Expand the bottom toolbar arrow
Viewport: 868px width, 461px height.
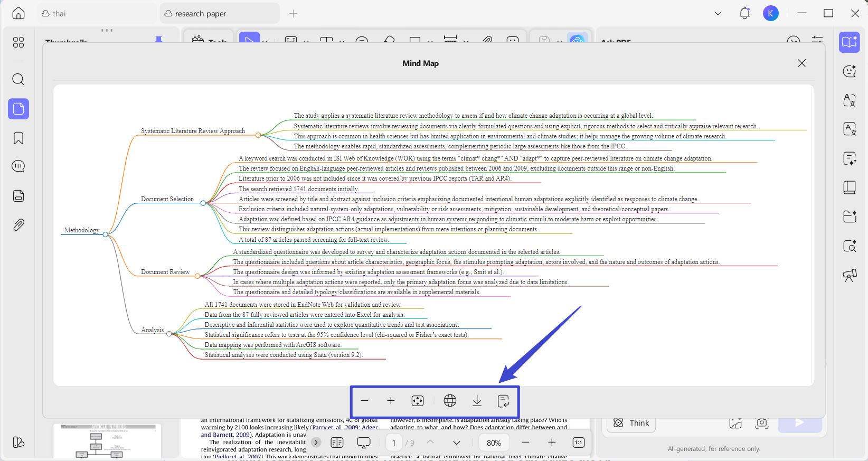[316, 443]
